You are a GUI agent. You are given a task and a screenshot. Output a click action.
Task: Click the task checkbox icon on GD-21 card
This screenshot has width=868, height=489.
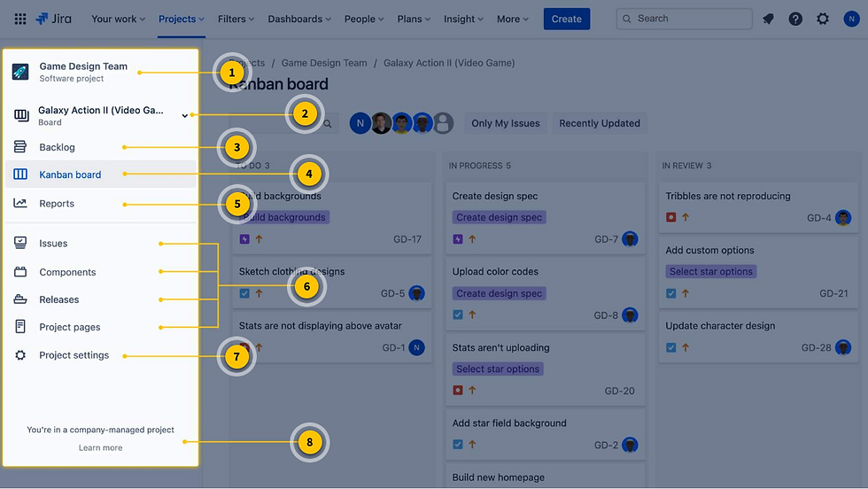point(671,293)
